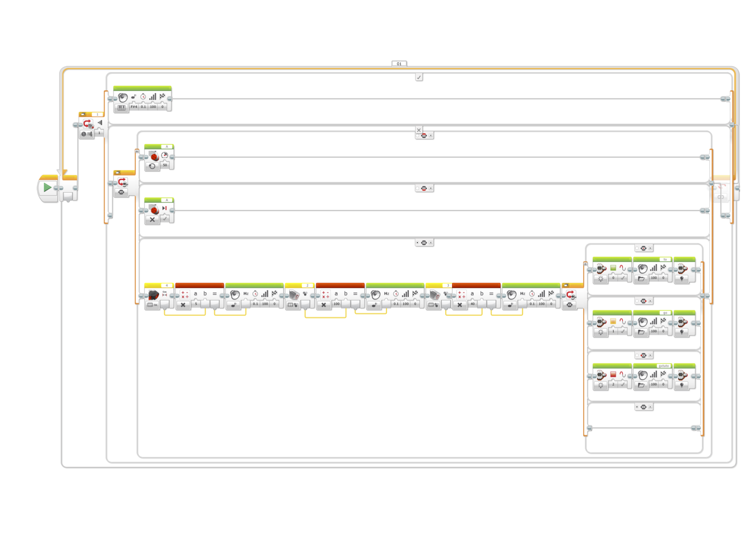Screen dimensions: 756x534
Task: Select the false-case X tab of the switch
Action: pos(419,130)
